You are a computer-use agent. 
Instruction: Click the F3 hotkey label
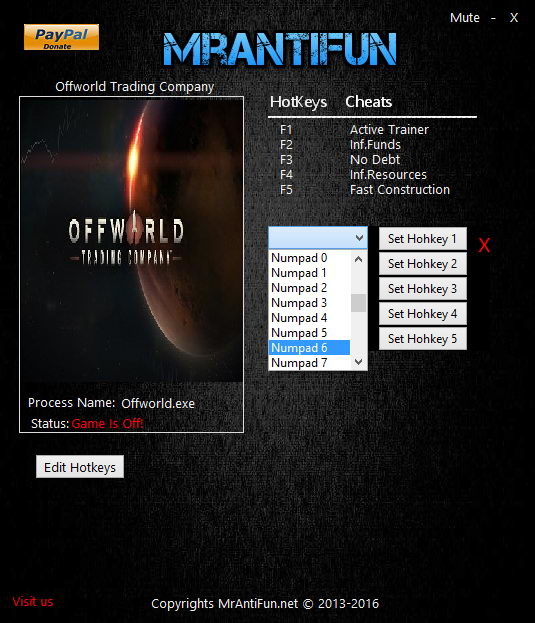[286, 160]
